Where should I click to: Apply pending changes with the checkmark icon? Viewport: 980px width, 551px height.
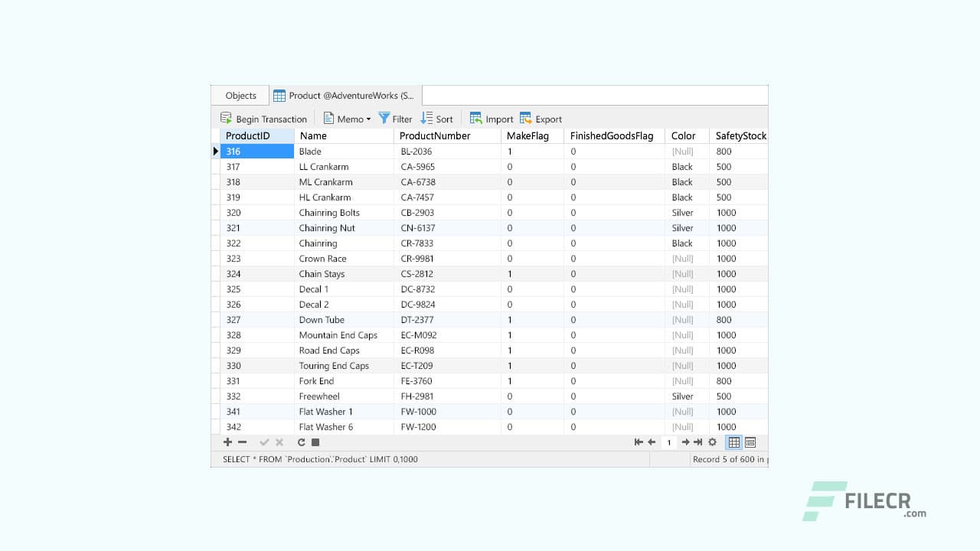264,442
